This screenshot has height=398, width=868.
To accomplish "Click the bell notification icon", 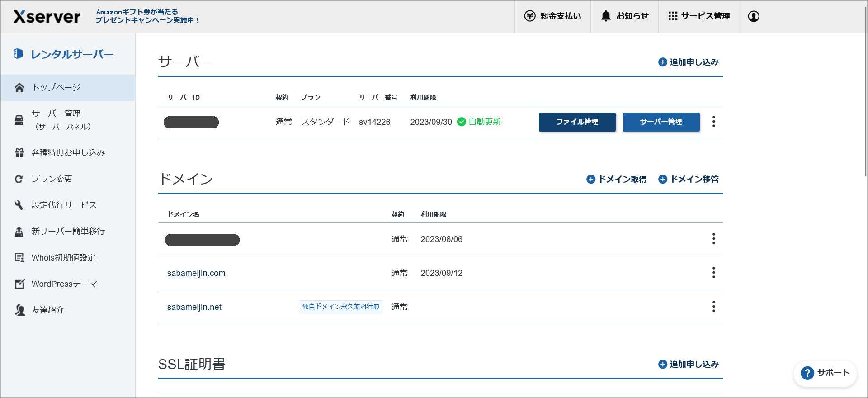I will pyautogui.click(x=606, y=16).
